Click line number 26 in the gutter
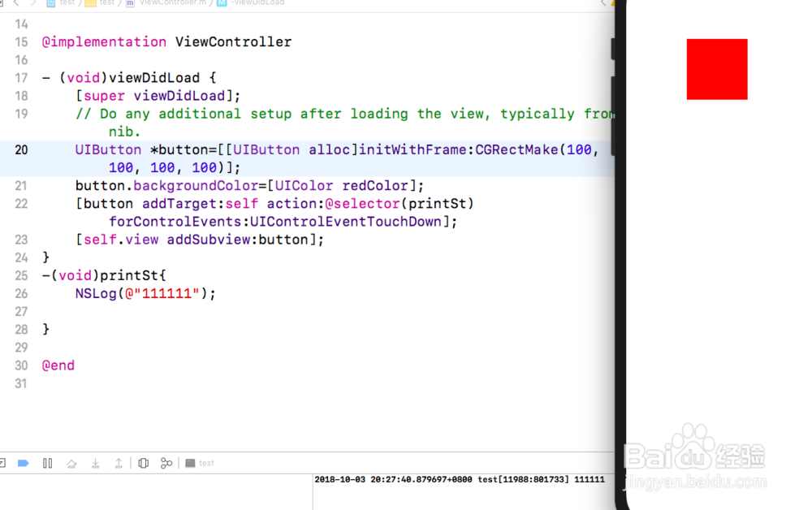 point(21,293)
